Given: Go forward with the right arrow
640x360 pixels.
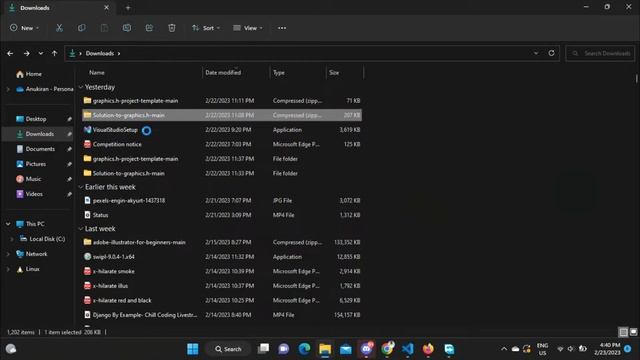Looking at the screenshot, I should click(27, 53).
